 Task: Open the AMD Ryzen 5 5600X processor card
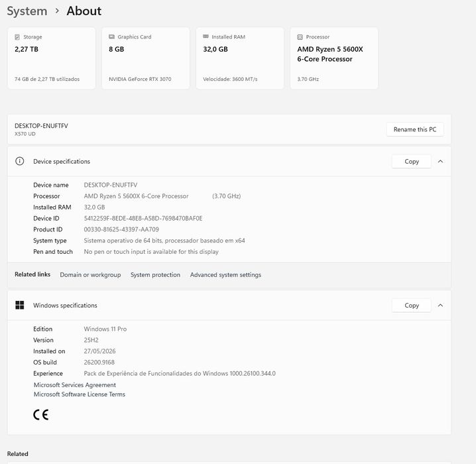(334, 58)
